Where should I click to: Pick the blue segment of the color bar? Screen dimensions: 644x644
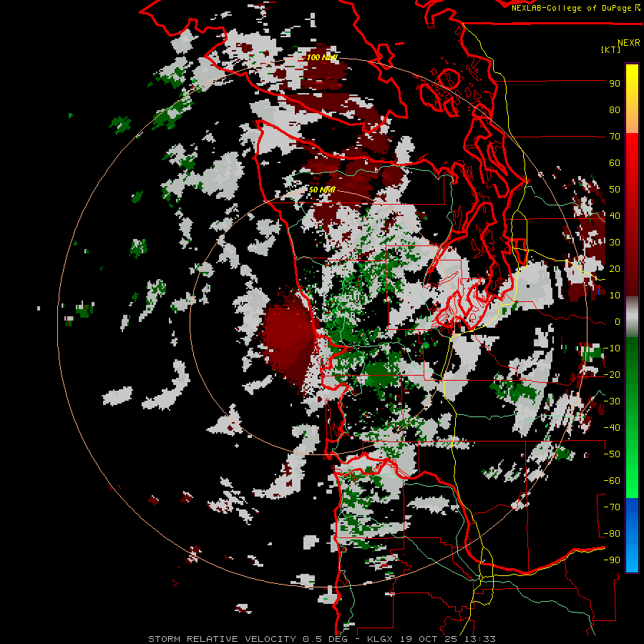coord(632,535)
